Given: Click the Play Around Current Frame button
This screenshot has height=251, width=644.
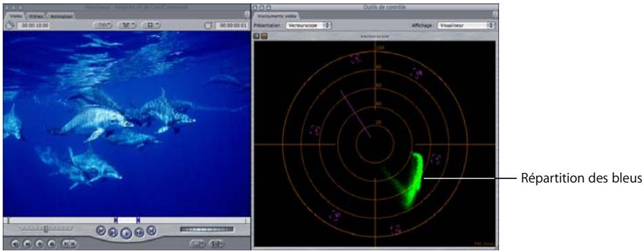Looking at the screenshot, I should click(x=139, y=233).
